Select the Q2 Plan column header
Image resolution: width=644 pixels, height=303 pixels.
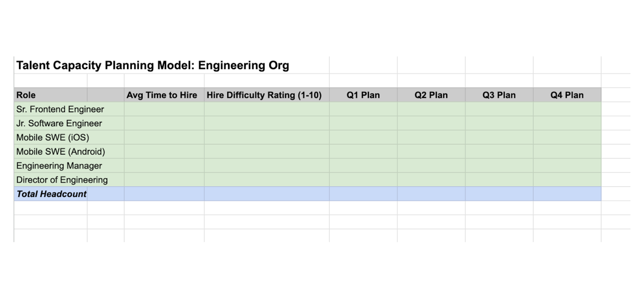coord(431,95)
